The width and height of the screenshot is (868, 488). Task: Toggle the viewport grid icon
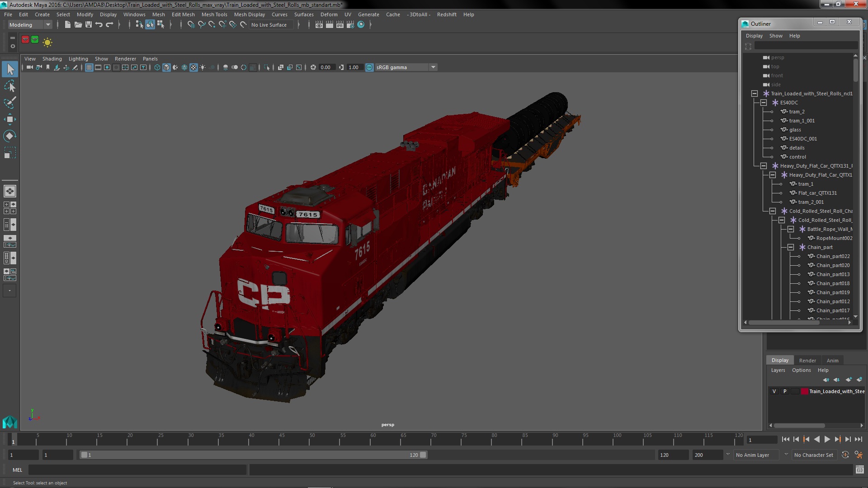coord(89,67)
